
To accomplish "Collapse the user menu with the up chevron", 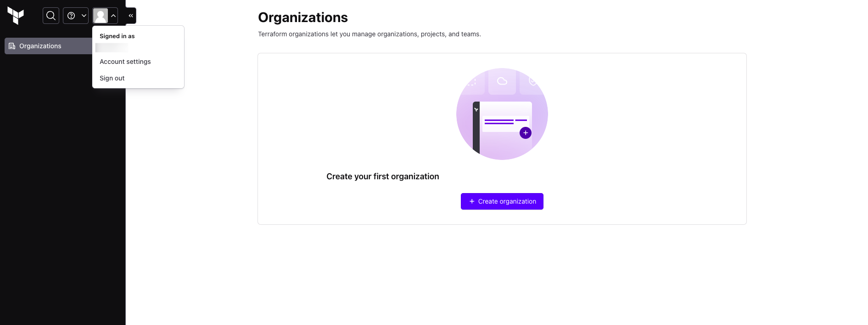I will click(113, 16).
